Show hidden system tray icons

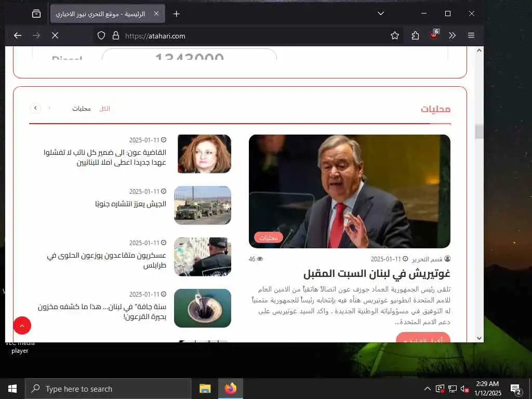[x=428, y=389]
